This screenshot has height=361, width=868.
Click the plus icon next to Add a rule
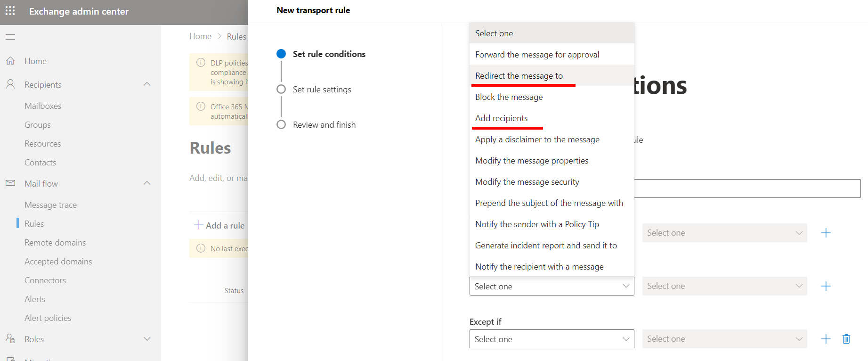click(x=198, y=225)
